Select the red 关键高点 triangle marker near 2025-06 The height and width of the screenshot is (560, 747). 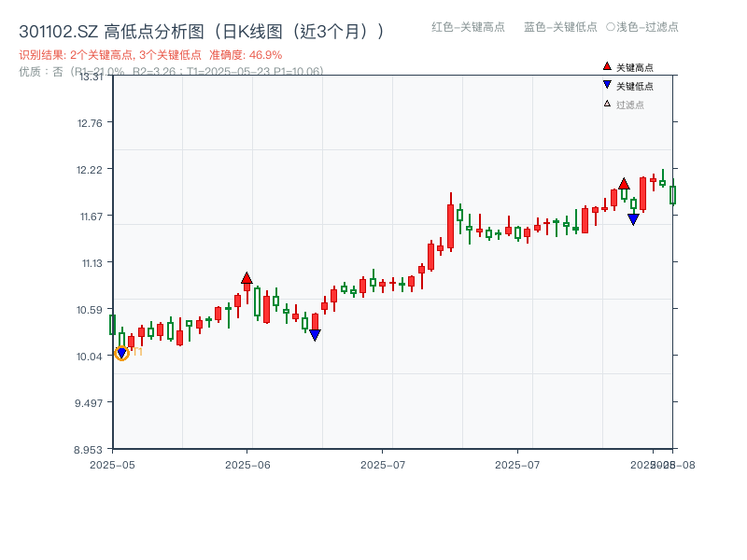[x=247, y=278]
